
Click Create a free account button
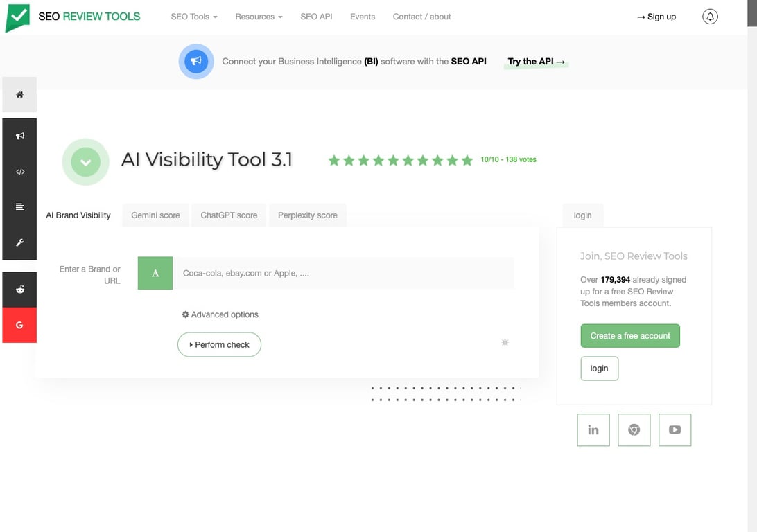coord(630,336)
